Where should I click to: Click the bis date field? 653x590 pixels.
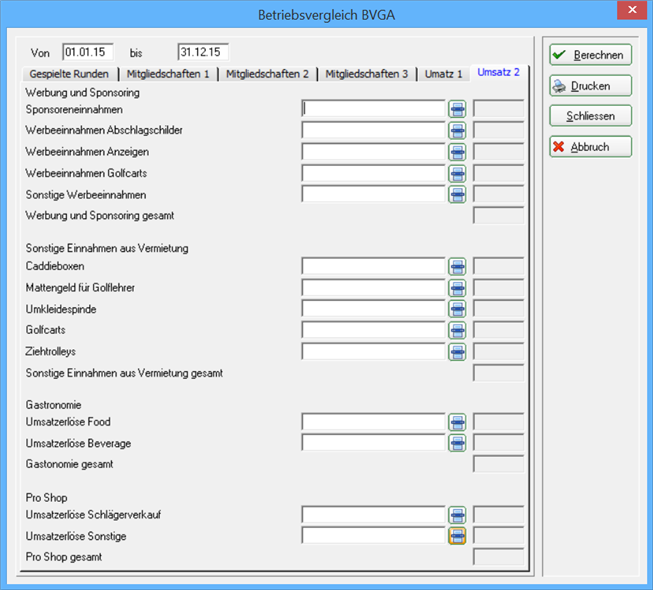[x=203, y=52]
